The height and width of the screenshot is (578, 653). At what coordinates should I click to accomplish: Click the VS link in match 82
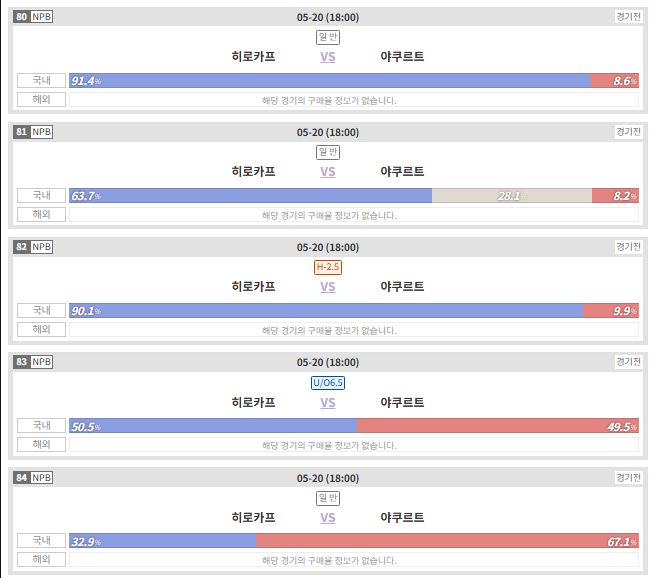[327, 287]
